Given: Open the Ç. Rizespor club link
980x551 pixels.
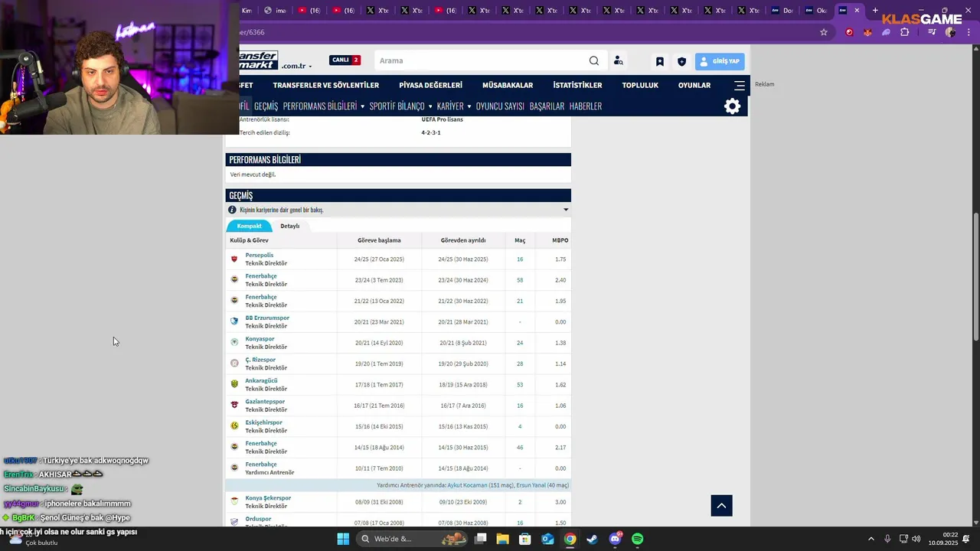Looking at the screenshot, I should point(260,360).
